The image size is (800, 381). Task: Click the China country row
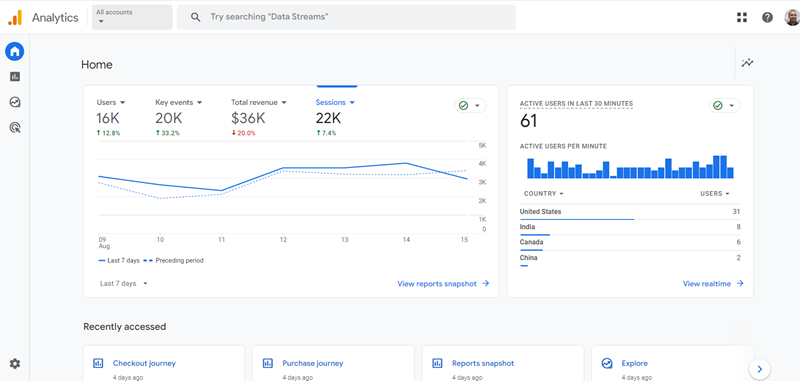(630, 259)
